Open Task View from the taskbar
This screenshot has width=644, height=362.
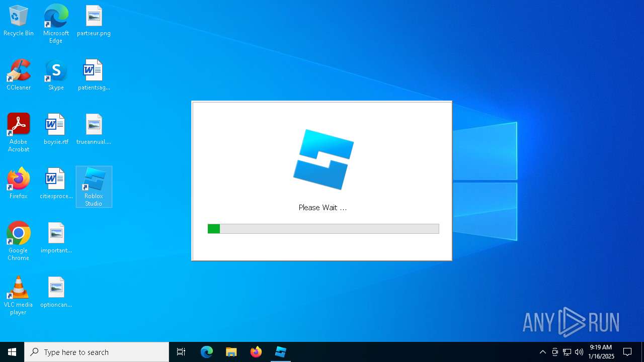pos(181,352)
